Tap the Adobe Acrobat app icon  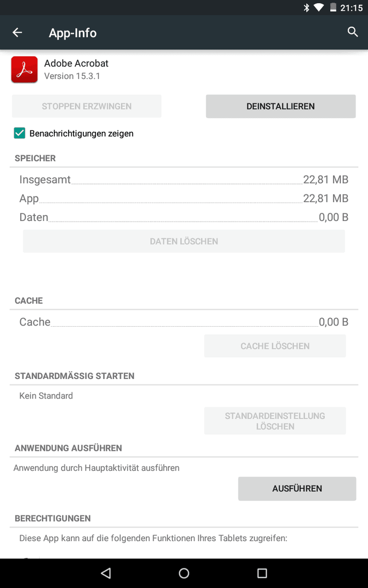25,69
